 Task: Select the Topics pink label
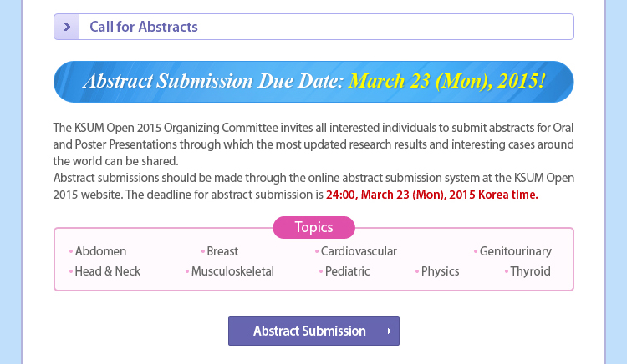click(313, 227)
